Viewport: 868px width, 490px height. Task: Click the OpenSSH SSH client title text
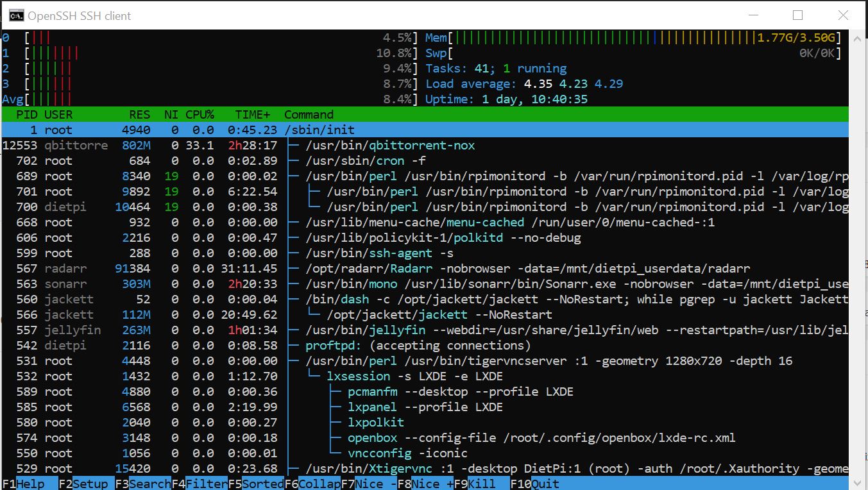click(80, 15)
